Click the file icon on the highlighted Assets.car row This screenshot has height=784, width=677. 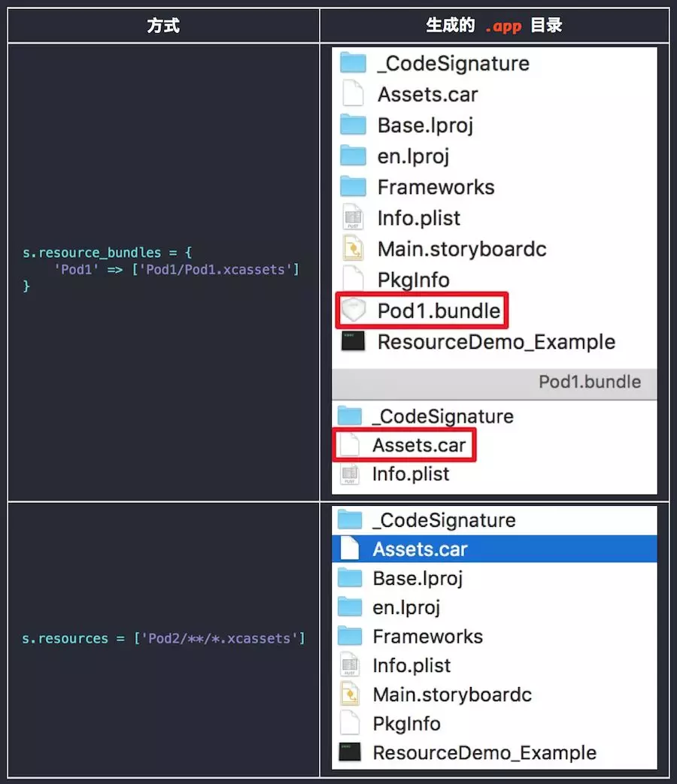[x=350, y=549]
